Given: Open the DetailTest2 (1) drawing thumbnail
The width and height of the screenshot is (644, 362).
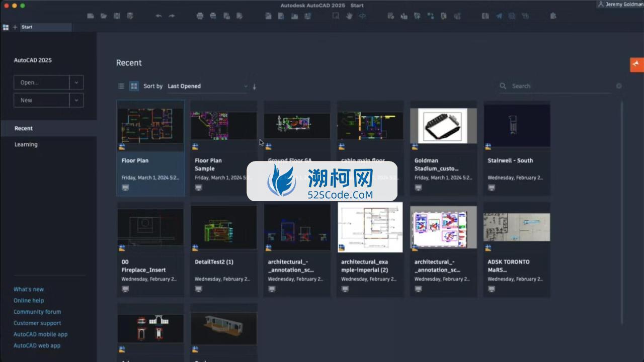Looking at the screenshot, I should click(224, 227).
